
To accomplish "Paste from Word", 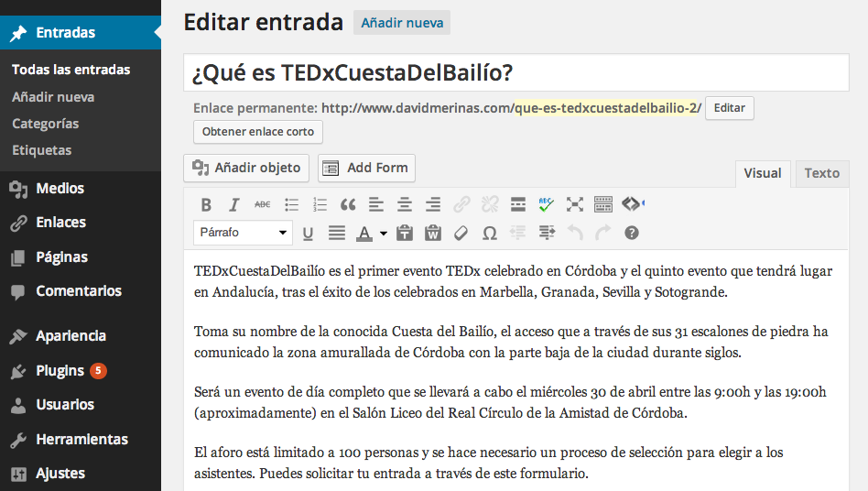I will click(x=433, y=233).
